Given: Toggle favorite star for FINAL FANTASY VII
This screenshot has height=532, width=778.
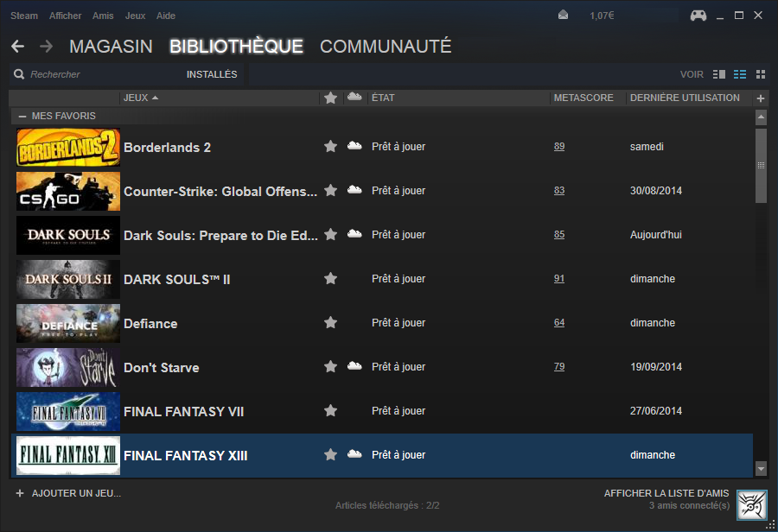Looking at the screenshot, I should click(x=330, y=410).
